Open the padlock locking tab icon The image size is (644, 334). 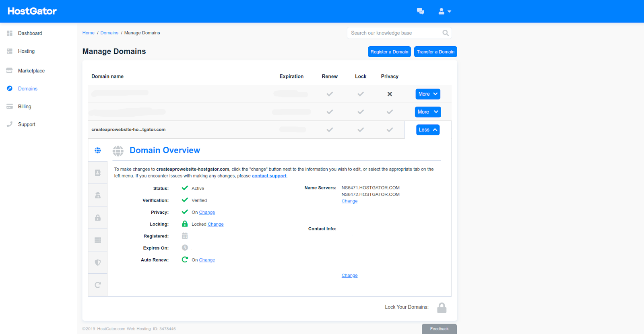pos(98,218)
